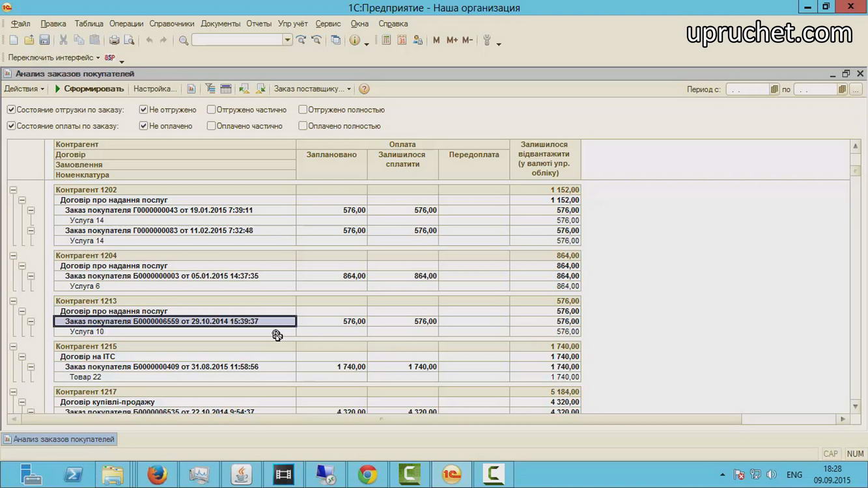
Task: Click the grouping tree icon in the report toolbar
Action: coord(210,89)
